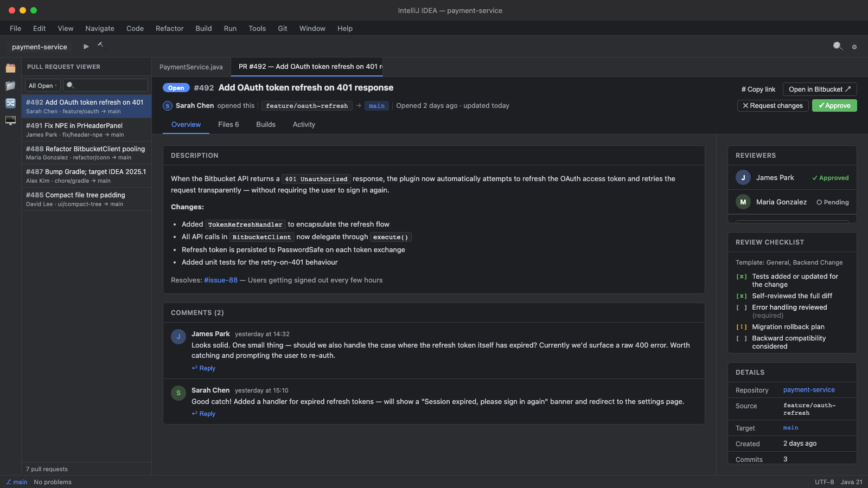Open the grey folder sidebar icon
This screenshot has height=488, width=868.
pyautogui.click(x=10, y=86)
